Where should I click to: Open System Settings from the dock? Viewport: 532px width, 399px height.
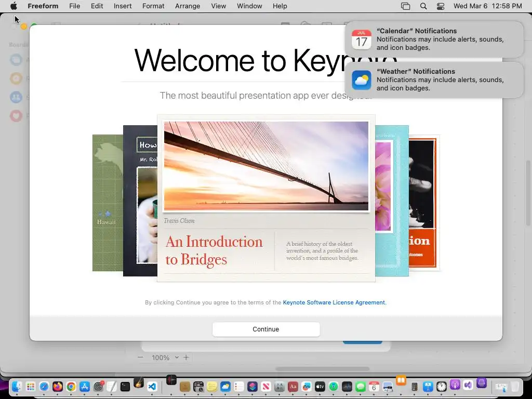(x=98, y=387)
